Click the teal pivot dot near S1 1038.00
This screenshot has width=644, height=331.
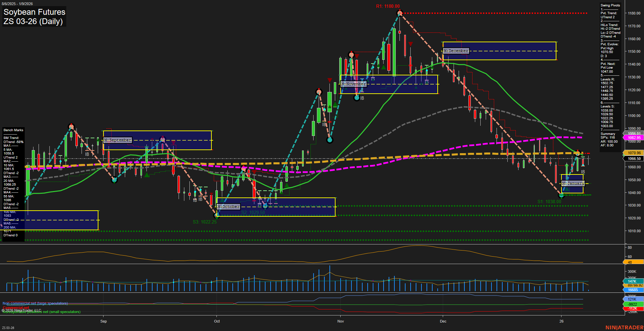point(562,195)
